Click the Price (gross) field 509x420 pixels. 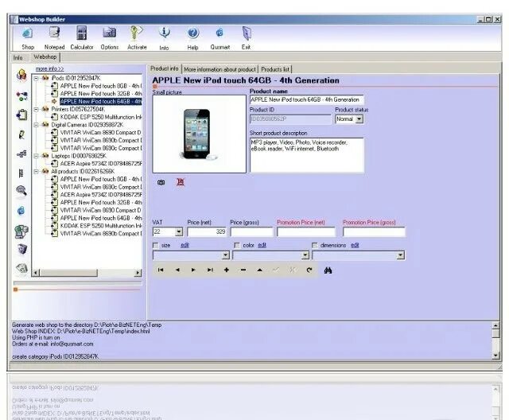tap(251, 231)
